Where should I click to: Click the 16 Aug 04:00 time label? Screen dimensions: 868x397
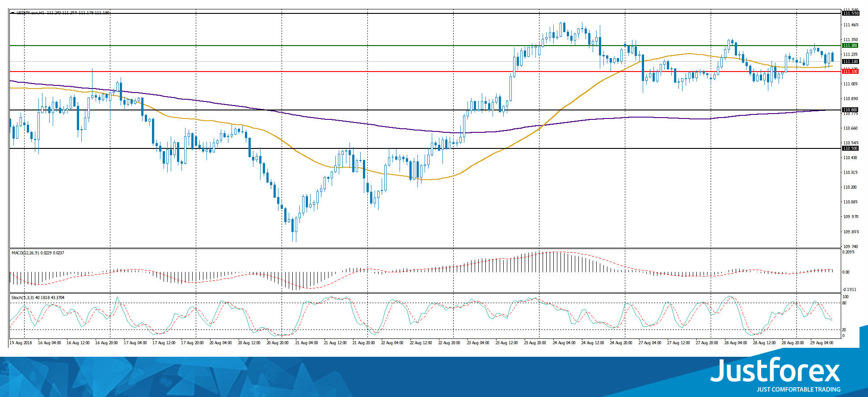(50, 343)
